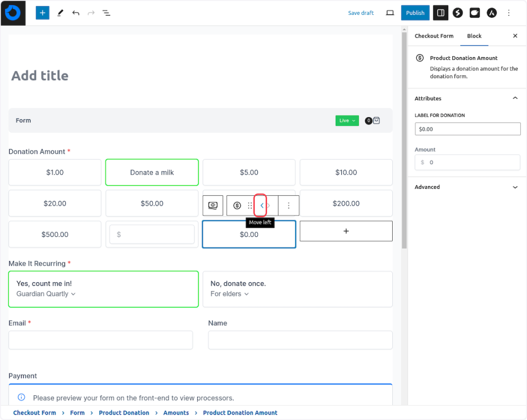Toggle the Settings sidebar panel icon
The image size is (527, 420).
click(441, 13)
